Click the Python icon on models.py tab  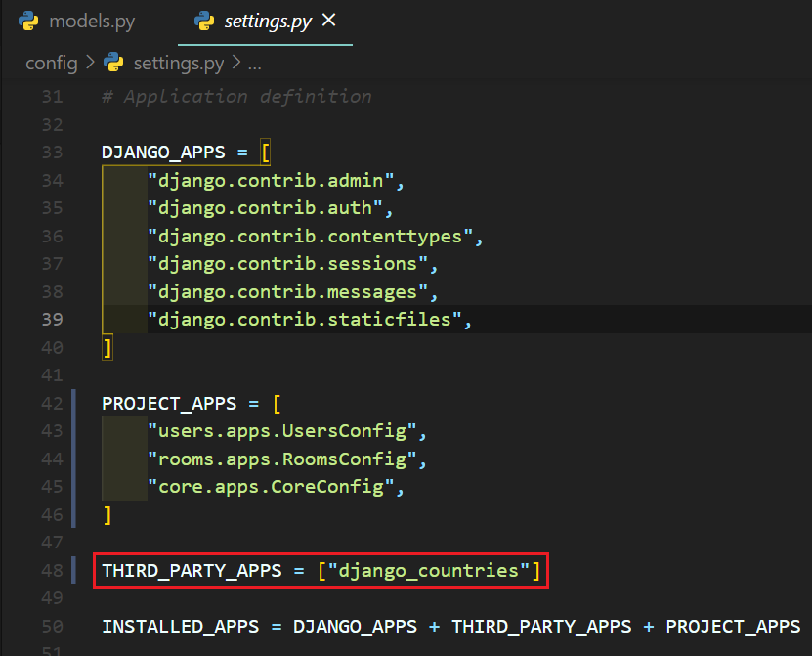(28, 22)
